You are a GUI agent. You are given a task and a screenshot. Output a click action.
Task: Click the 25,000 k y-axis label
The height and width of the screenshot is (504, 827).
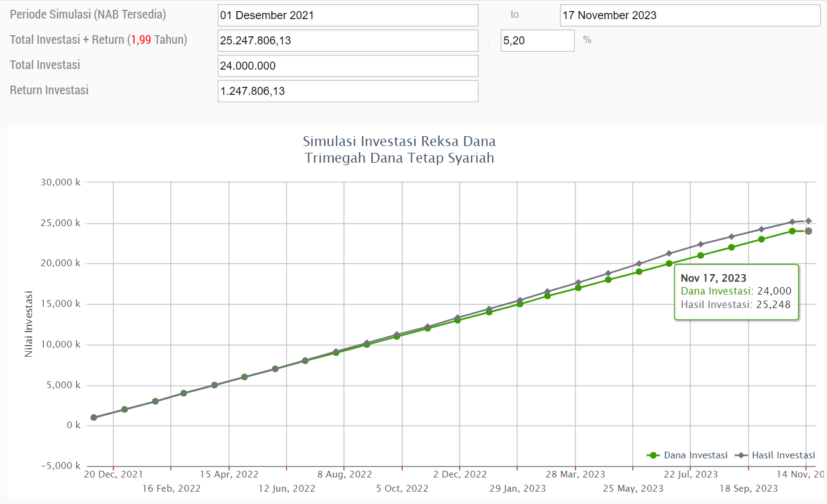pos(60,223)
